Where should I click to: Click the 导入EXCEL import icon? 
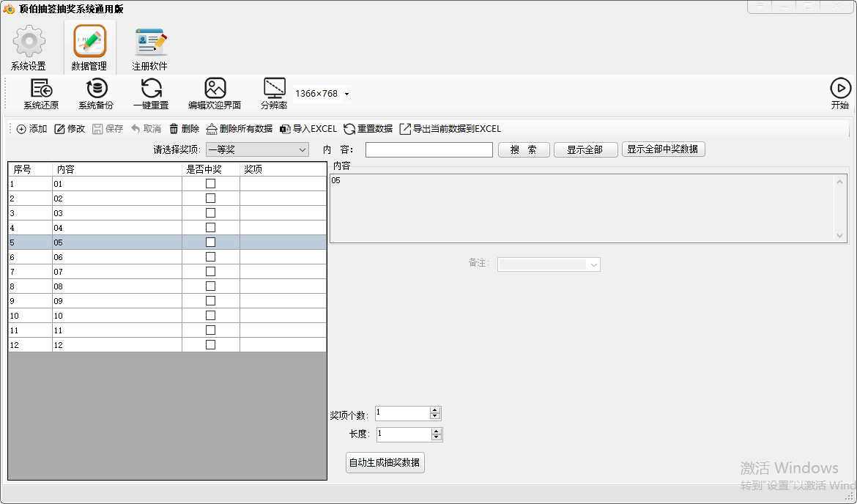286,129
